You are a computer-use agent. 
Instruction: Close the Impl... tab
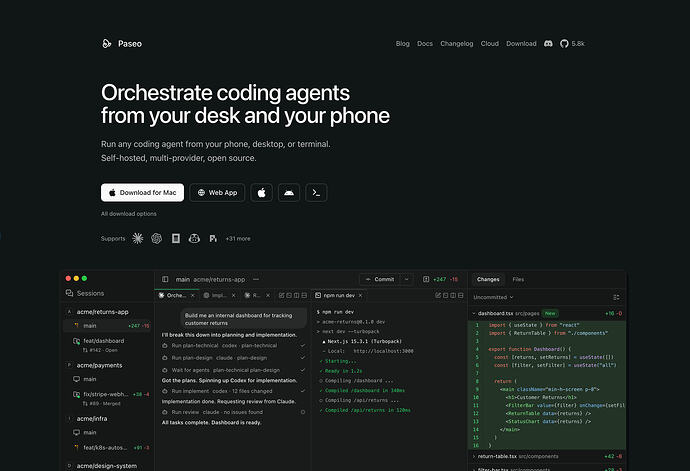234,295
